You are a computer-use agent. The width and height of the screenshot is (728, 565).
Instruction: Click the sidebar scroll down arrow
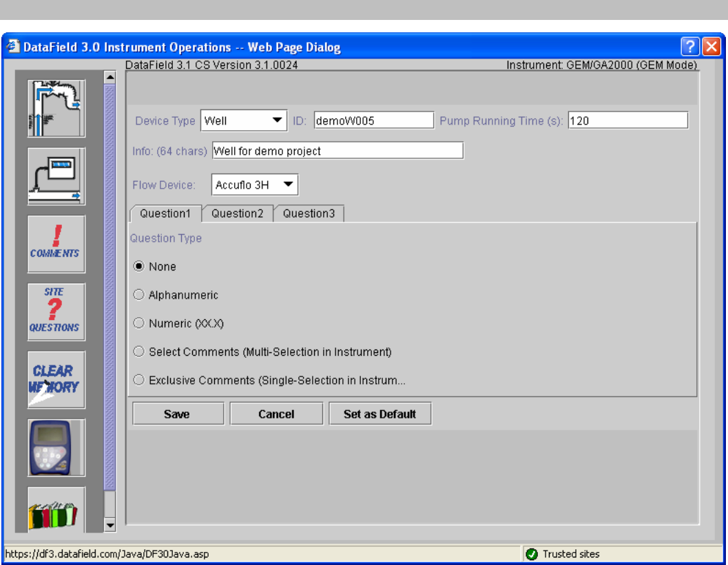click(110, 525)
